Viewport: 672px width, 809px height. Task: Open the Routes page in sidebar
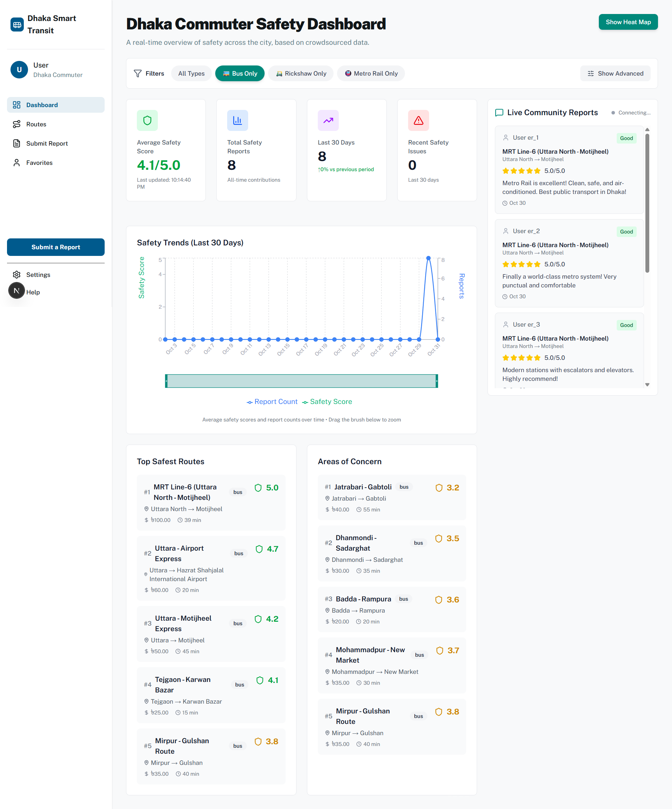(36, 124)
